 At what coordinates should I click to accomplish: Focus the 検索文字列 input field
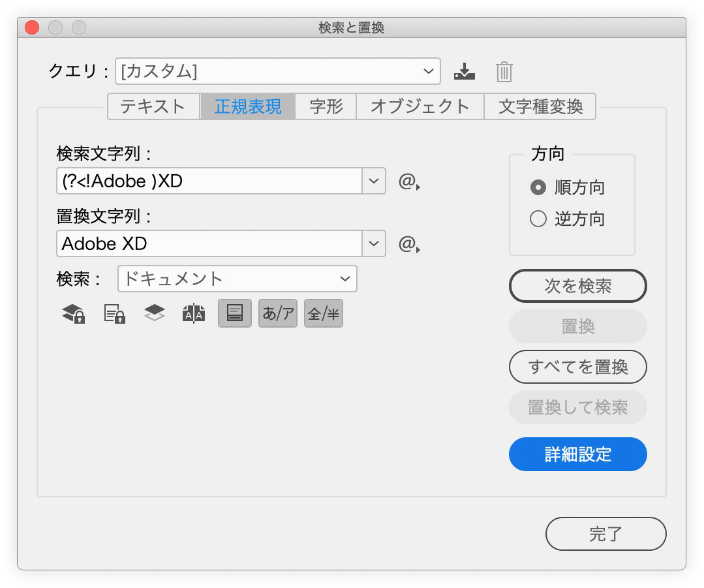click(x=209, y=181)
